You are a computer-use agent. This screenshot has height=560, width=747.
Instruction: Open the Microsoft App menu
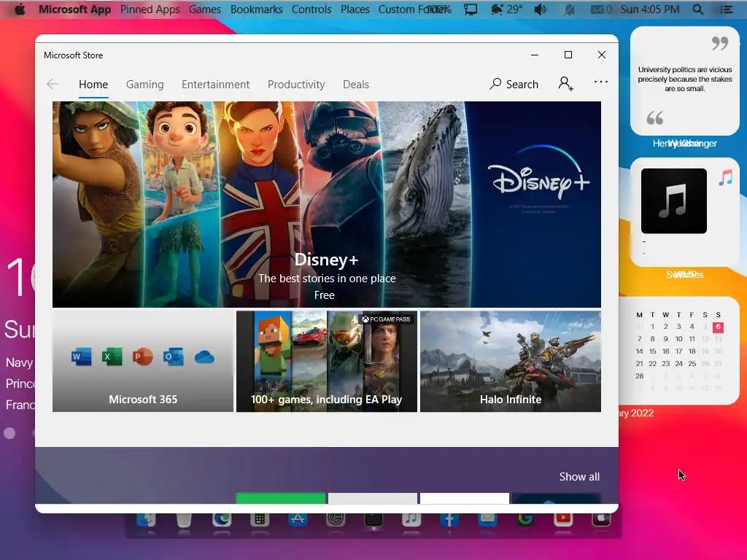click(x=75, y=9)
